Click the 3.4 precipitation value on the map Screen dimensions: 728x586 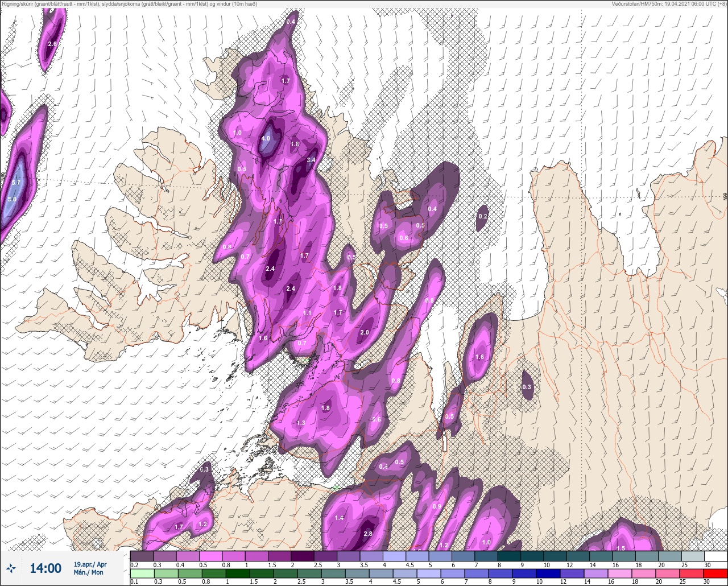coord(311,160)
